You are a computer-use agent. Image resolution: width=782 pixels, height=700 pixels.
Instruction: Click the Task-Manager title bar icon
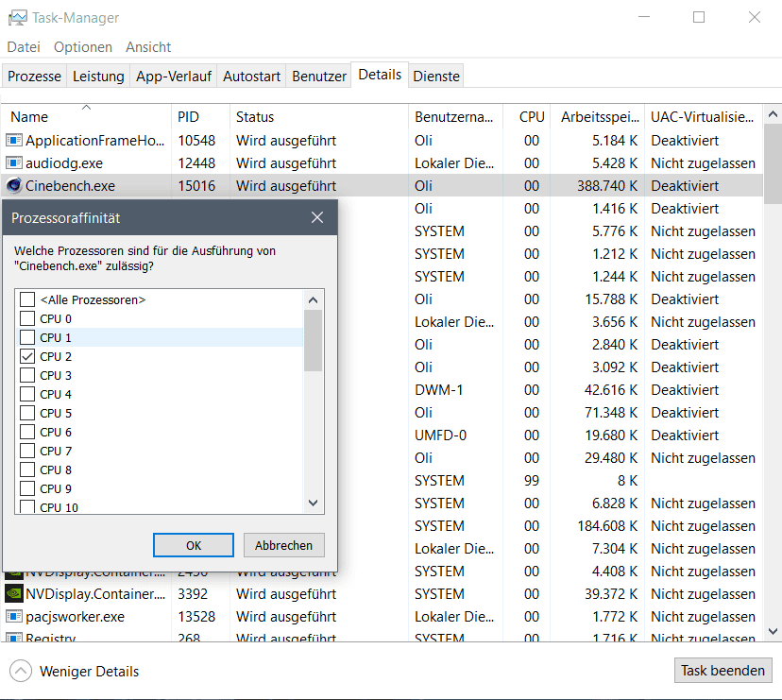coord(17,18)
